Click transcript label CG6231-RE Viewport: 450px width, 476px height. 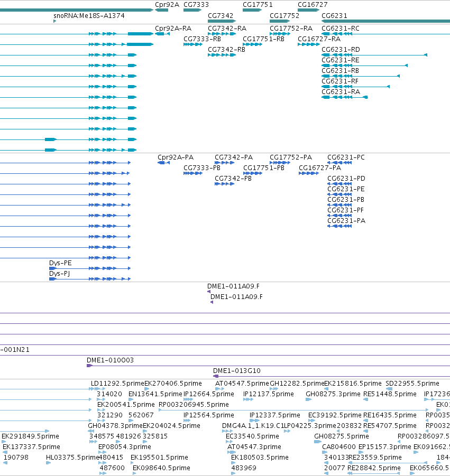coord(341,60)
